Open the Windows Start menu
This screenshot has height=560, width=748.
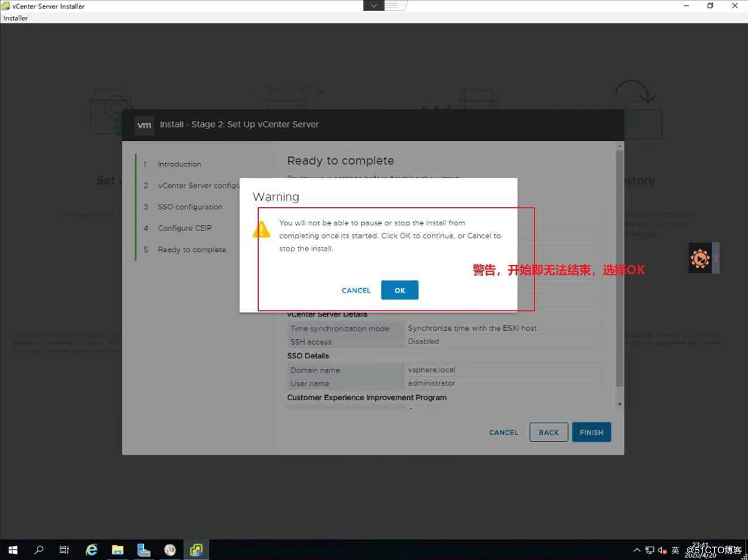pyautogui.click(x=13, y=550)
